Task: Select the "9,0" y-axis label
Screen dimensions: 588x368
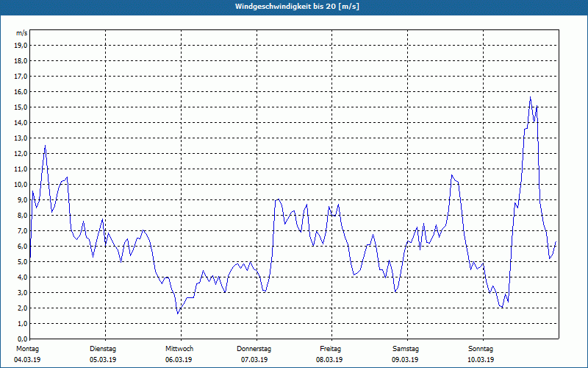Action: click(22, 199)
